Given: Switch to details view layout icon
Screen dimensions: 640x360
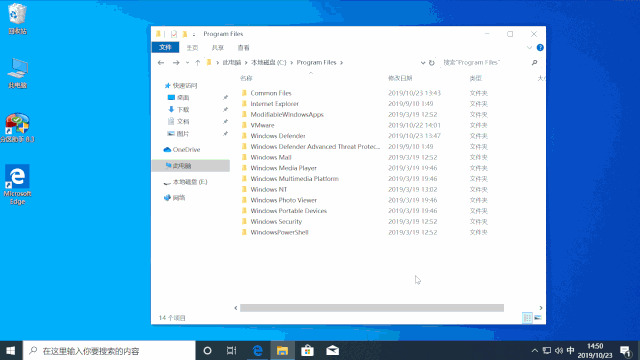Looking at the screenshot, I should click(x=527, y=318).
